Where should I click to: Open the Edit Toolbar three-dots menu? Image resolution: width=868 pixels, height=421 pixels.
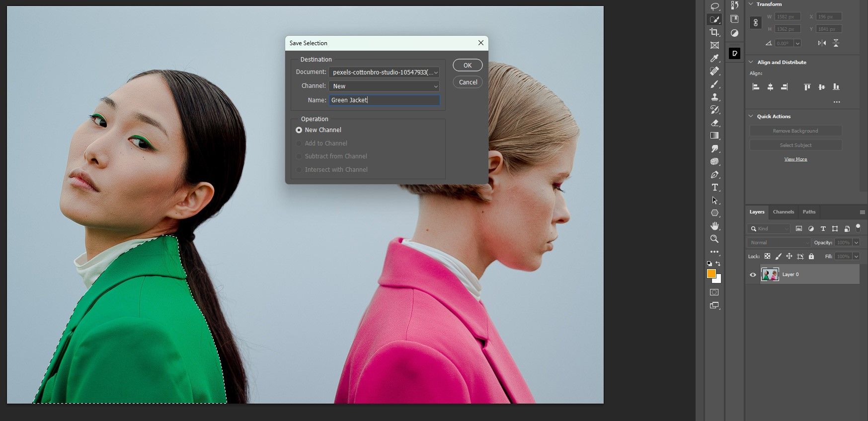[x=714, y=252]
